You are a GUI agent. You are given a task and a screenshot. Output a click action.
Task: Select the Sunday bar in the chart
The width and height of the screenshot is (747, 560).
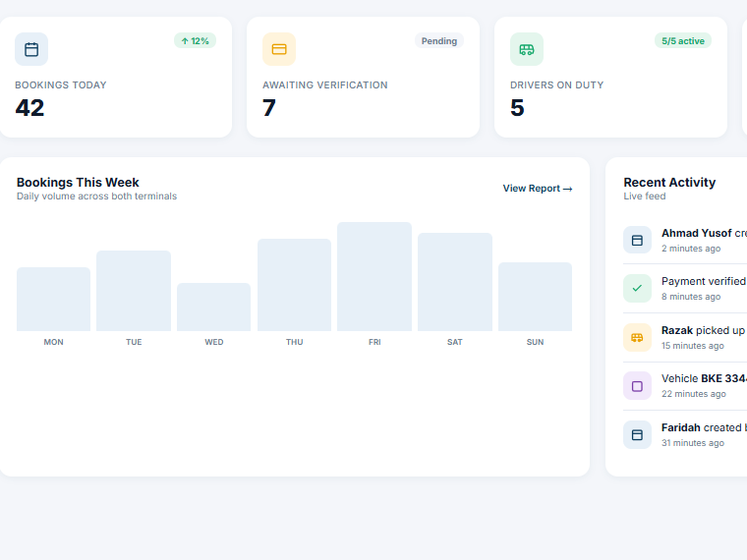(535, 297)
